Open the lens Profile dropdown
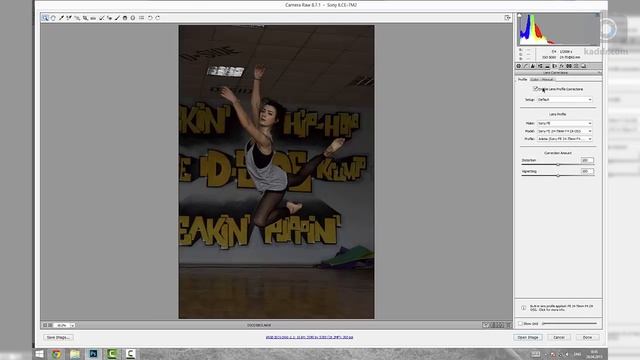This screenshot has height=360, width=640. pos(564,139)
